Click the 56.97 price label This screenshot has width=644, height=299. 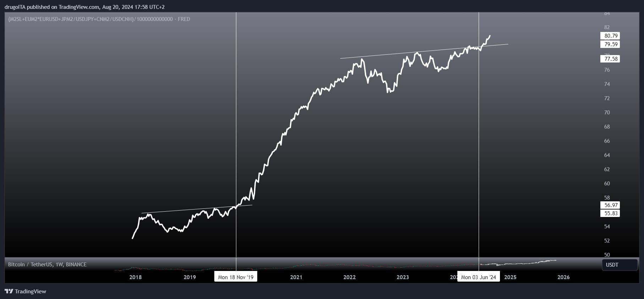(611, 205)
